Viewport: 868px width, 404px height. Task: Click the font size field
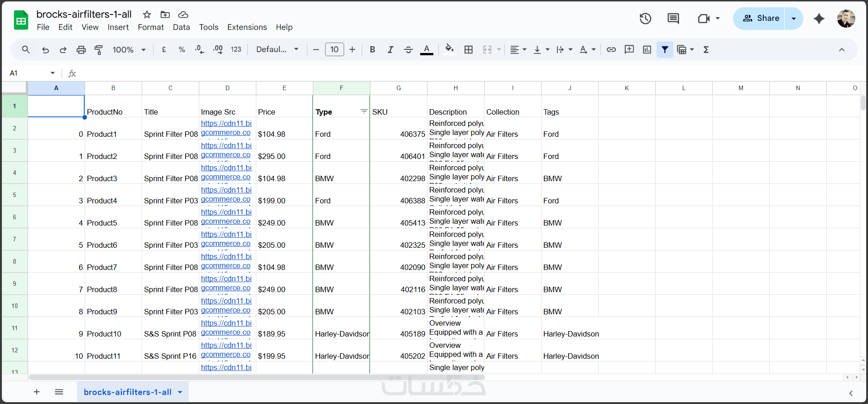[x=334, y=49]
